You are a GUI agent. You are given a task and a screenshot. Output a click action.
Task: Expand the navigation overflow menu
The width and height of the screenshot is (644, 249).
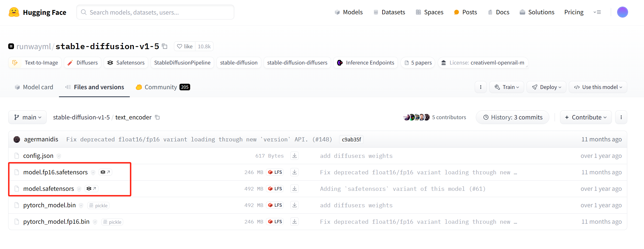click(x=597, y=12)
